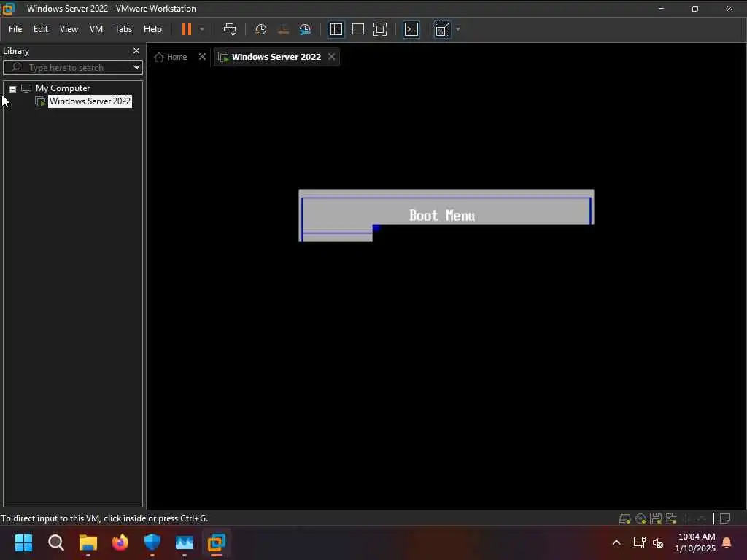Open the library search filter dropdown
Screen dimensions: 747x560
136,67
